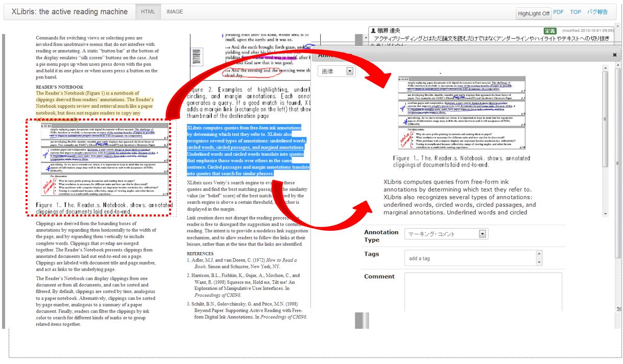Switch to the HTML view tab

pos(148,12)
